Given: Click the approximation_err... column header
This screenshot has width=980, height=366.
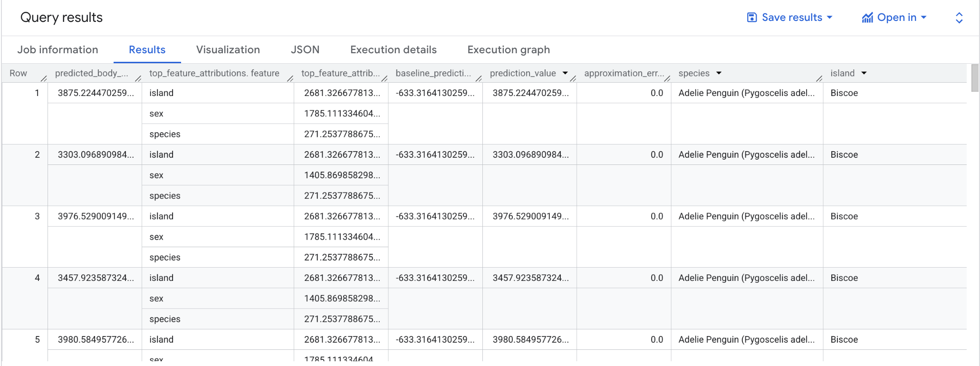Looking at the screenshot, I should click(x=624, y=73).
